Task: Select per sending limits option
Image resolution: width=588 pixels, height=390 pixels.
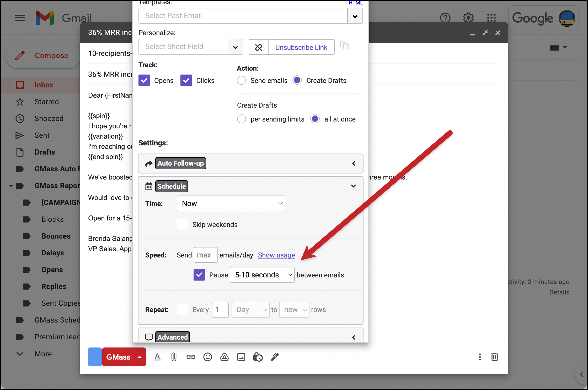Action: tap(241, 119)
